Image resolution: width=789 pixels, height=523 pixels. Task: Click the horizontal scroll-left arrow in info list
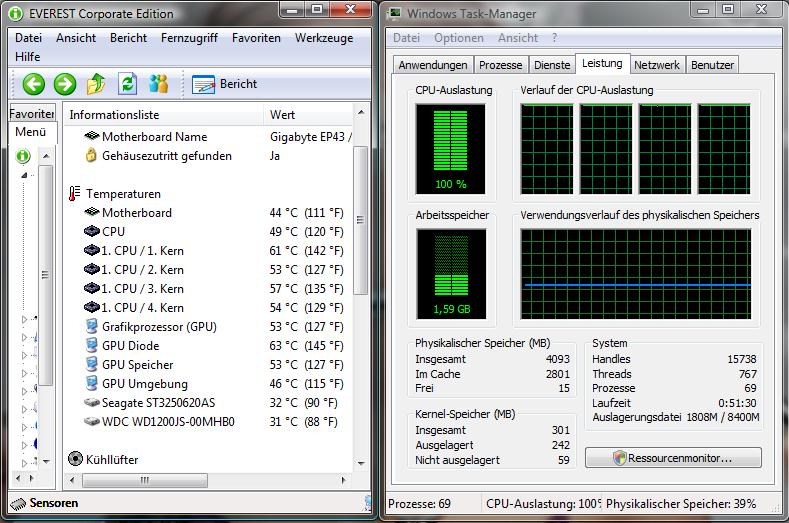pos(72,480)
